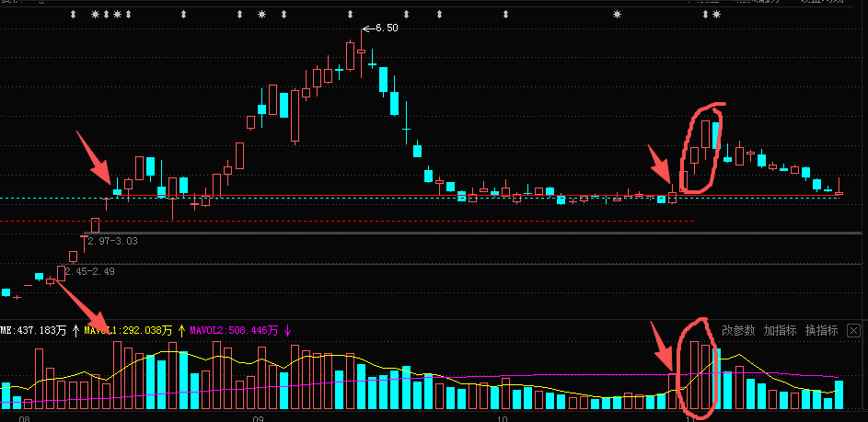The image size is (868, 422).
Task: Click the white up arrow after 437.183万
Action: coord(75,331)
